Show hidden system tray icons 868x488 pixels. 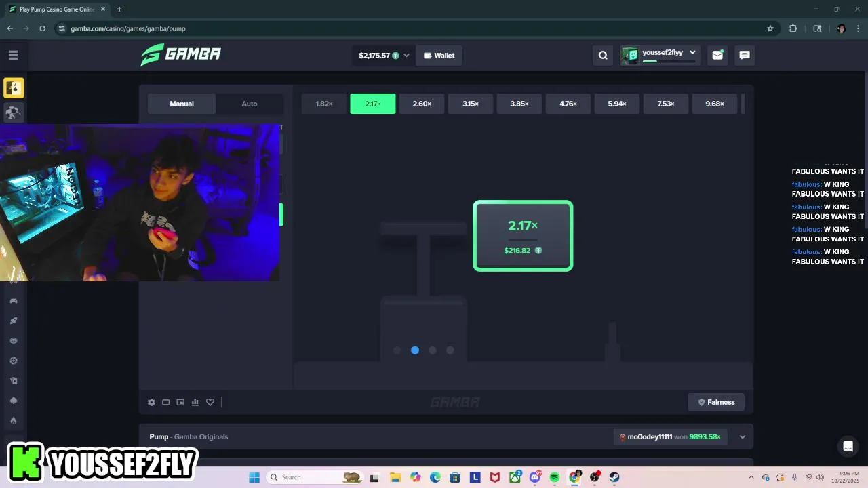pos(751,477)
